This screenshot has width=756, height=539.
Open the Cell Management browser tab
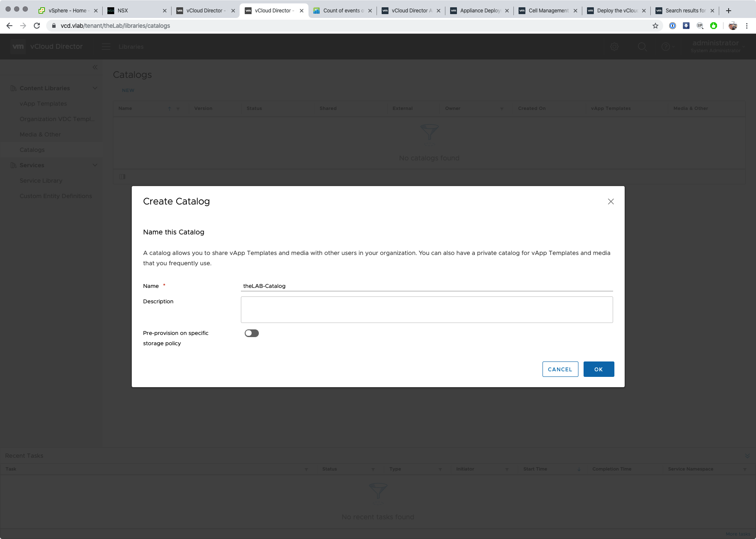click(548, 11)
